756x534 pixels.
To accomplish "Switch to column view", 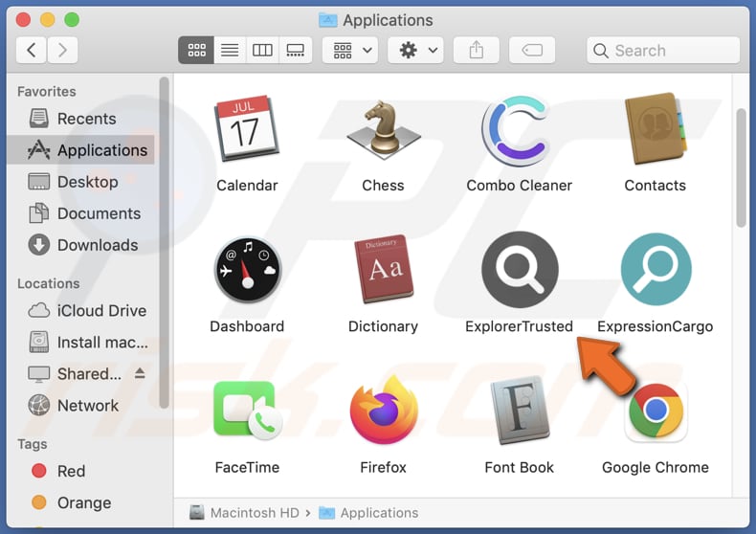I will point(262,50).
